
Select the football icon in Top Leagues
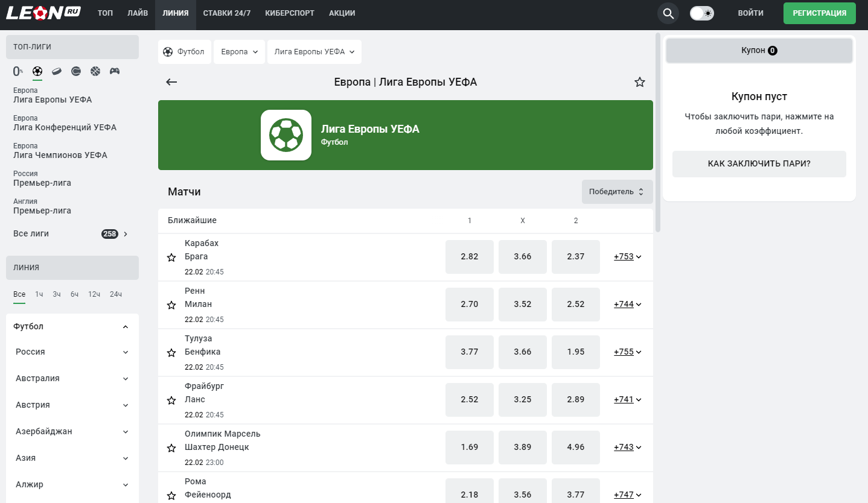pos(37,71)
